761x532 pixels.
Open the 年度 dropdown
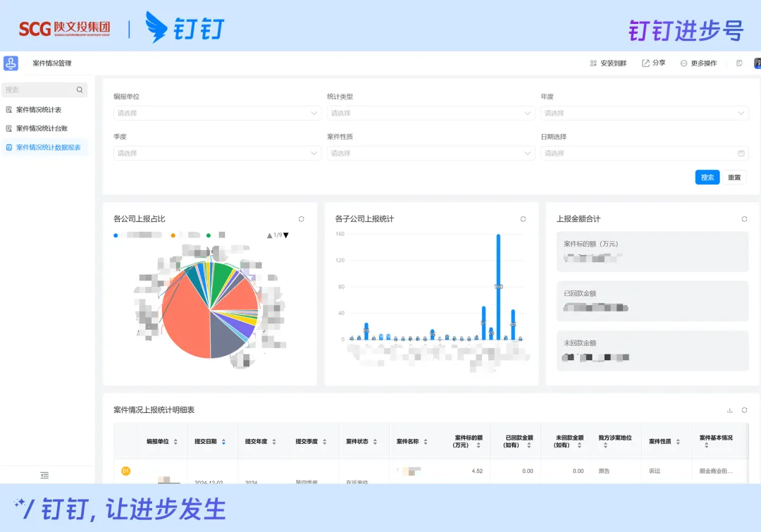644,113
